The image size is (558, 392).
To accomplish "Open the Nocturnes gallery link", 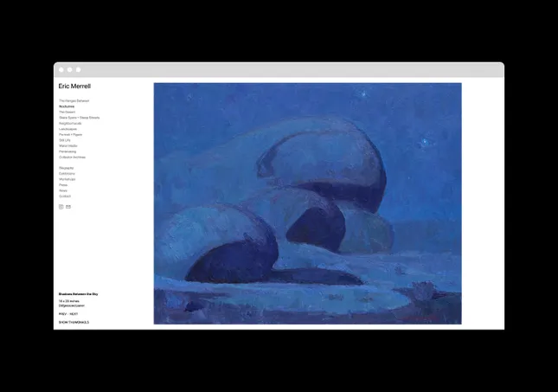I will coord(67,106).
